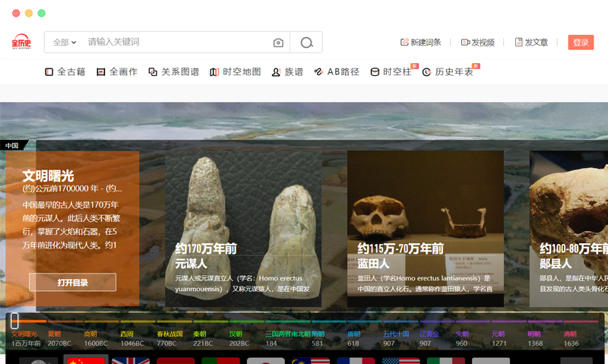Select 五代十国 907 on the timeline
The height and width of the screenshot is (364, 608).
pos(396,338)
